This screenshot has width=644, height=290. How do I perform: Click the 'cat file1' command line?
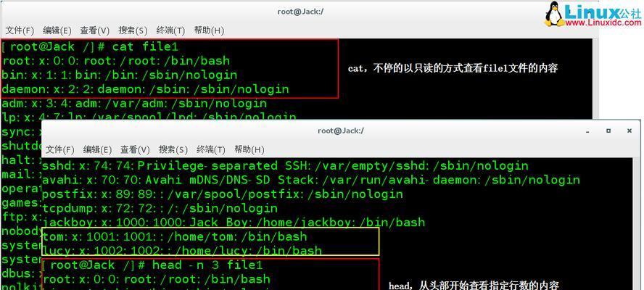(90, 46)
